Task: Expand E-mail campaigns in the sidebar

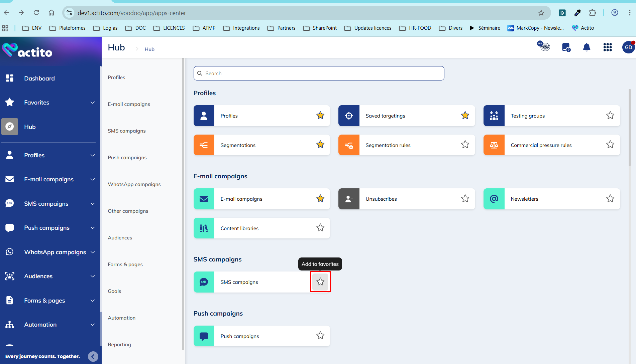Action: (93, 179)
